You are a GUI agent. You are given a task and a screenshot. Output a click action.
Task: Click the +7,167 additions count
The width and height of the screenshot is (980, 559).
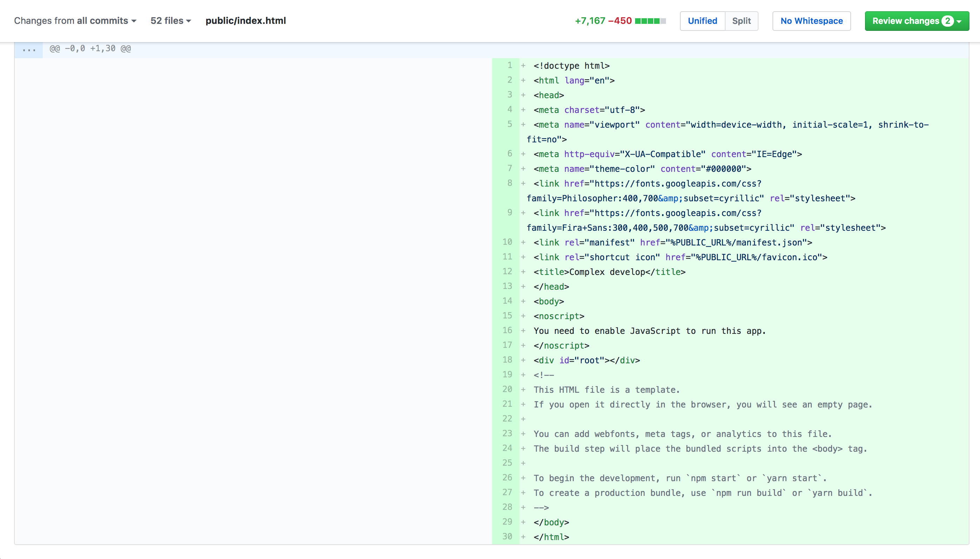[x=590, y=21]
